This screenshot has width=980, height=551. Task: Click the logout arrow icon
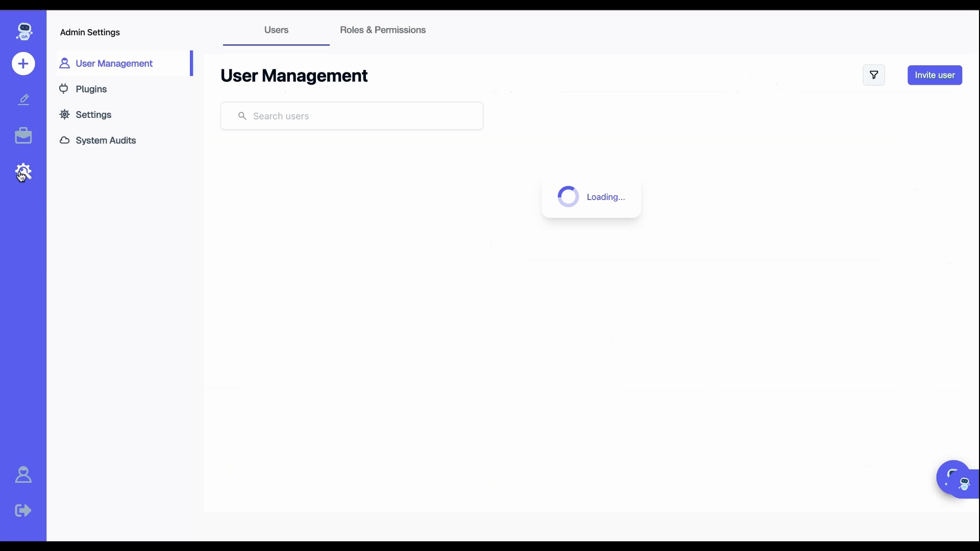23,510
